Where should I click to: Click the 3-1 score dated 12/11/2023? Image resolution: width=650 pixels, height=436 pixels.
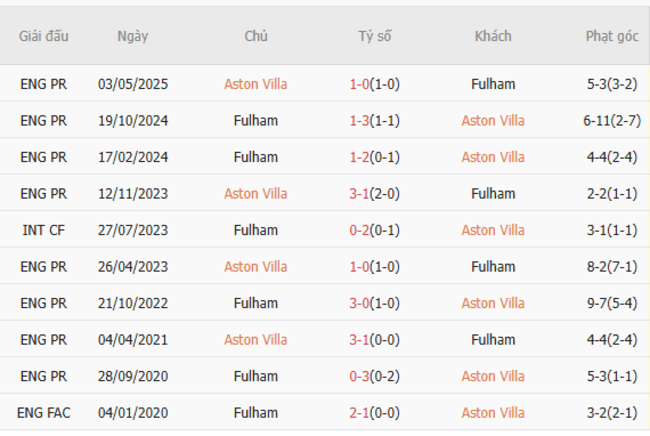coord(360,193)
